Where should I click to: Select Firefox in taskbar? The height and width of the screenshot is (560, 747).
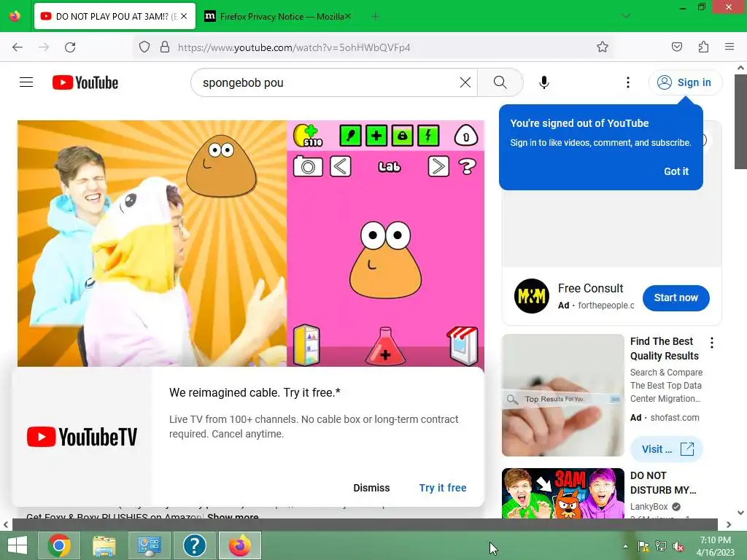click(x=239, y=545)
